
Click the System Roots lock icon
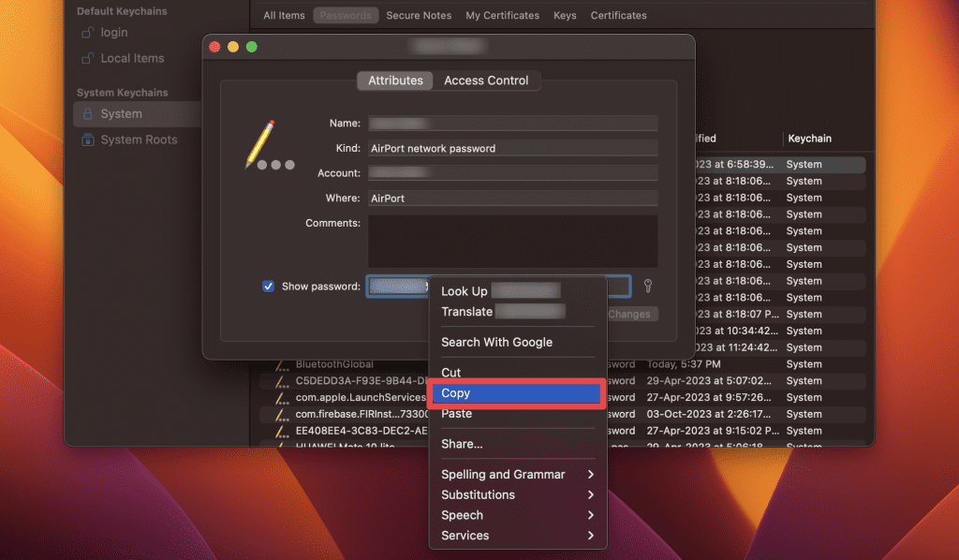[x=87, y=140]
